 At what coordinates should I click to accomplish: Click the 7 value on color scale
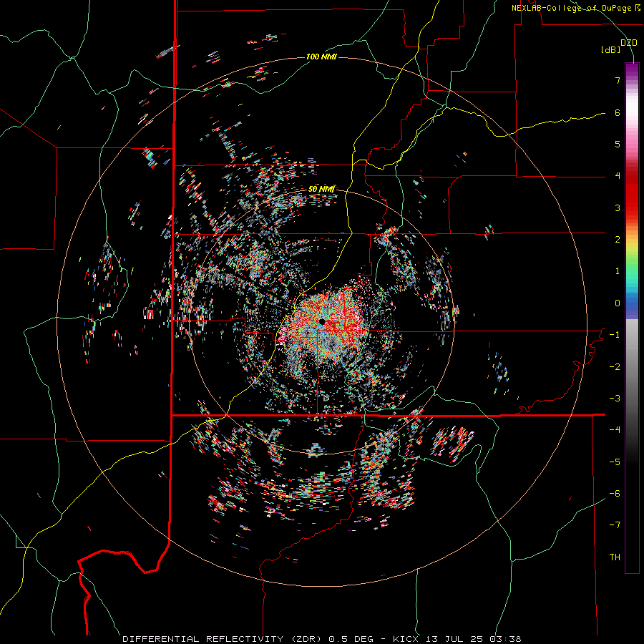coord(618,80)
